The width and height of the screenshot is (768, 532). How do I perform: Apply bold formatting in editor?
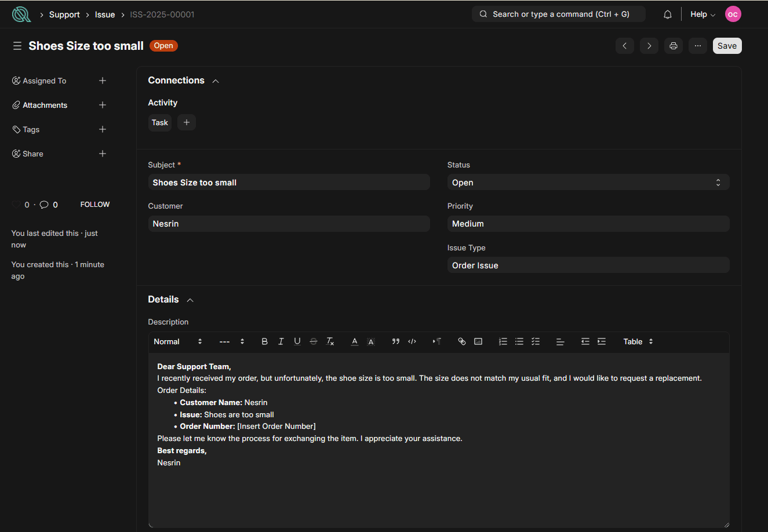[265, 341]
